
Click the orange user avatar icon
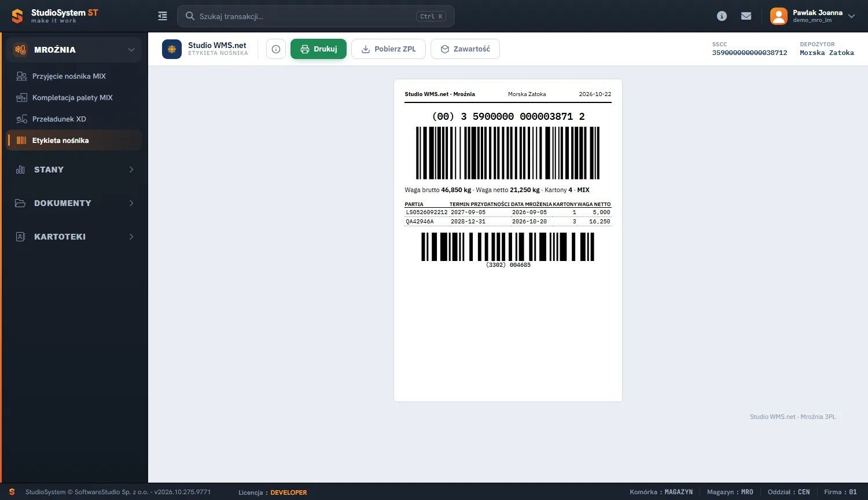click(779, 16)
